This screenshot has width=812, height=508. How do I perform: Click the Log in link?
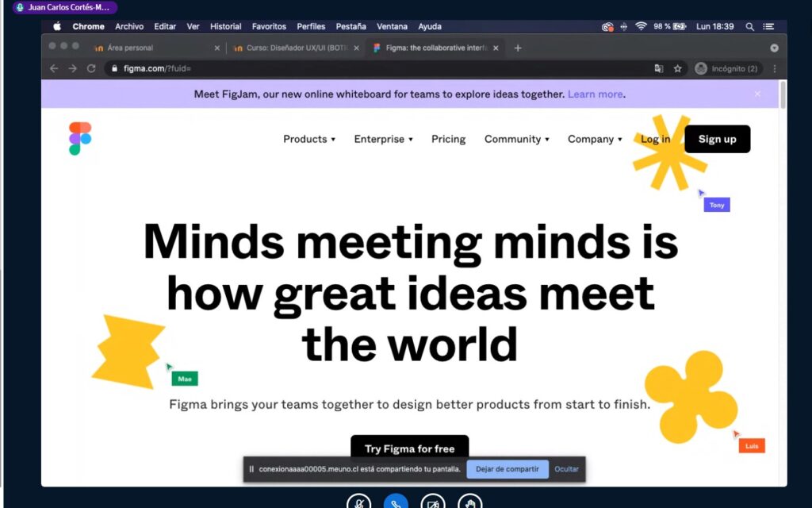pos(656,139)
